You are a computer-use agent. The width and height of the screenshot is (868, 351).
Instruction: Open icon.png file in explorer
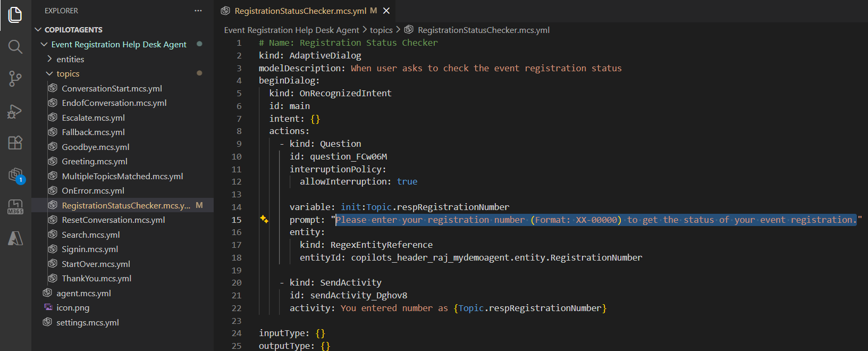click(73, 308)
